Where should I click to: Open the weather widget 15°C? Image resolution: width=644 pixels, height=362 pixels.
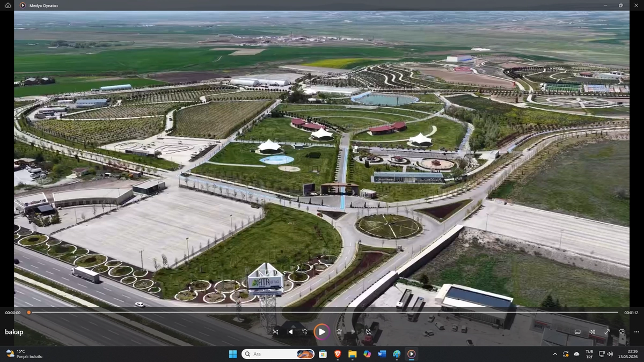24,354
